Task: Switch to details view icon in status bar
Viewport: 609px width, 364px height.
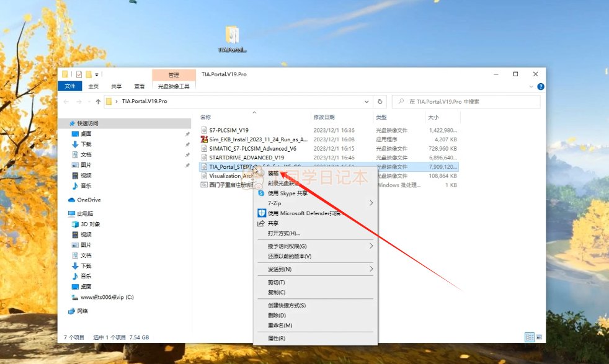Action: [x=530, y=337]
